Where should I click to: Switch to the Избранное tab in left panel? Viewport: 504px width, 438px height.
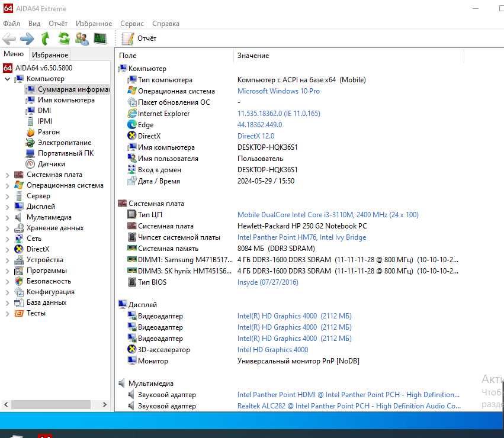(50, 55)
